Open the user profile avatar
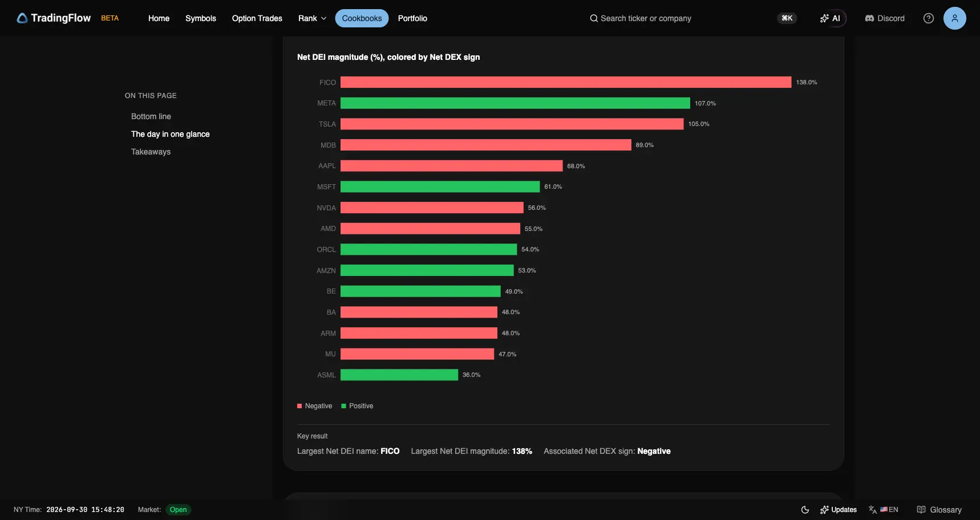The image size is (980, 520). [955, 18]
